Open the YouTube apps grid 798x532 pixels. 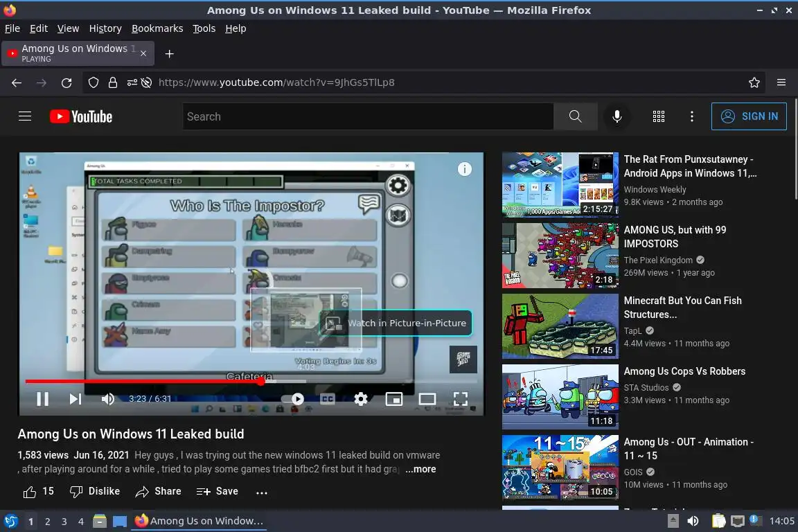[x=659, y=116]
